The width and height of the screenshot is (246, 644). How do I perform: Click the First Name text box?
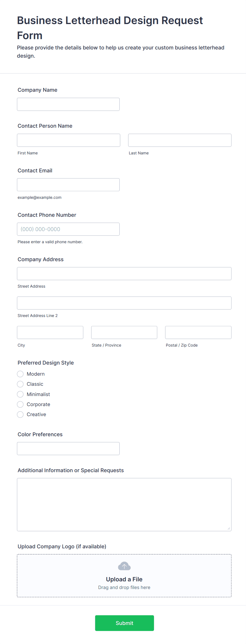click(69, 140)
